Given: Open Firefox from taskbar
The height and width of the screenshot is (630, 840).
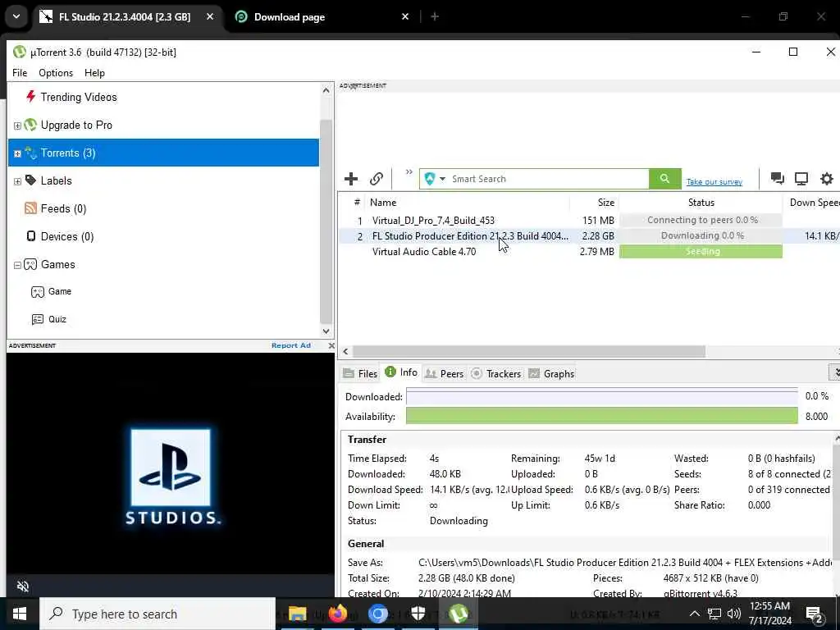Looking at the screenshot, I should pyautogui.click(x=337, y=614).
